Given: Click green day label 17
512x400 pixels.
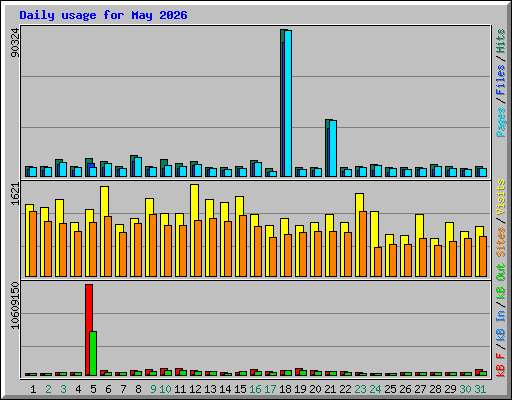Looking at the screenshot, I should tap(270, 389).
